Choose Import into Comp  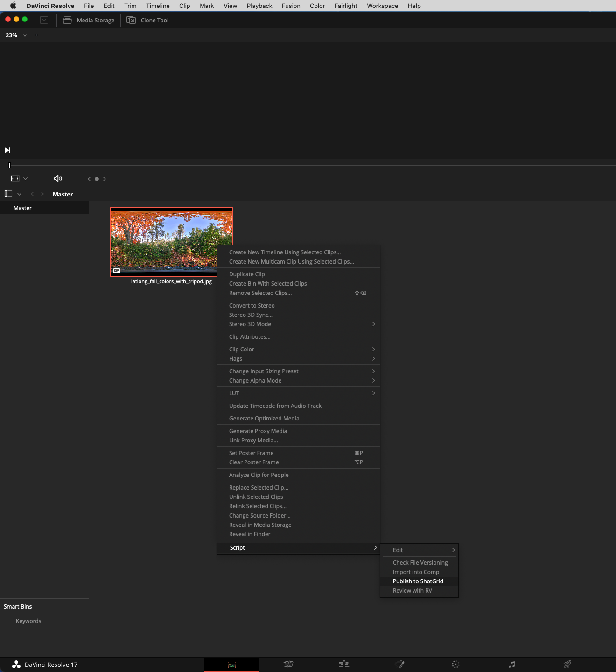(420, 572)
